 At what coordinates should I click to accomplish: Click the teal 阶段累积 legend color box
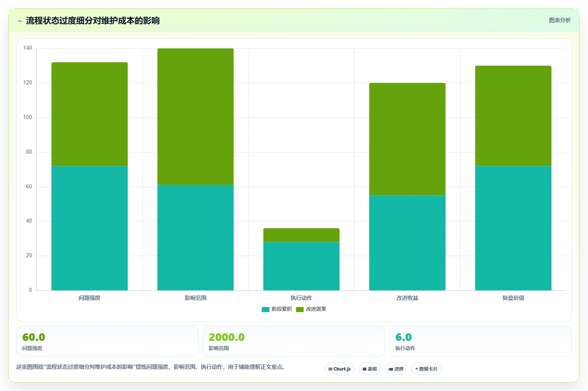266,309
